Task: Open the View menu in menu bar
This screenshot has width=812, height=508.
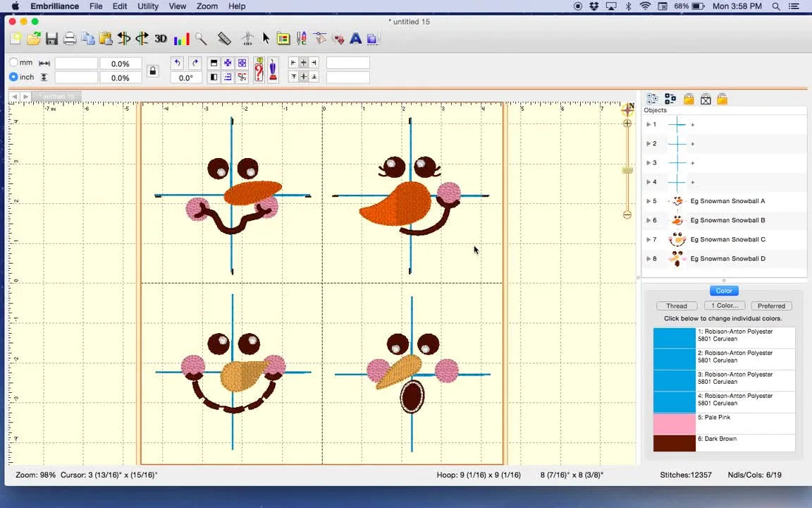Action: [x=177, y=6]
